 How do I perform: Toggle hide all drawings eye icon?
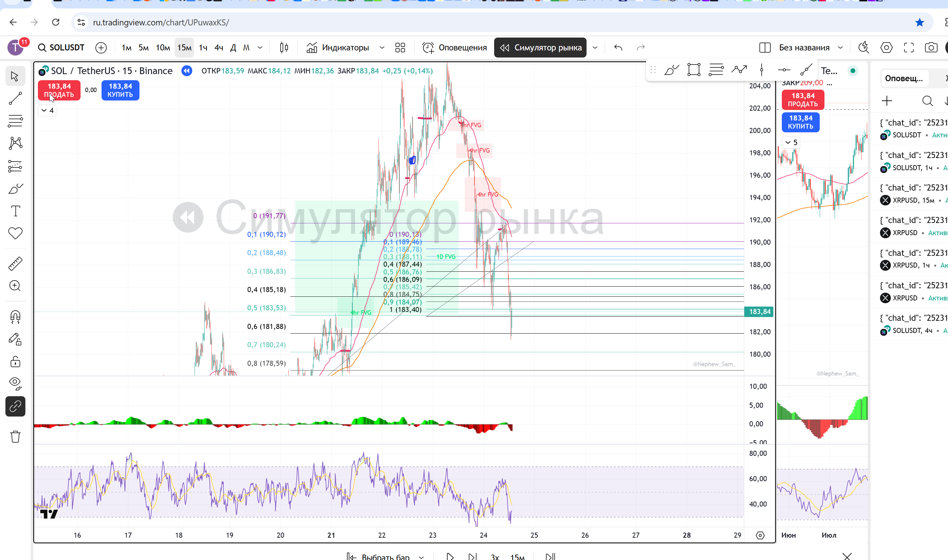(15, 384)
